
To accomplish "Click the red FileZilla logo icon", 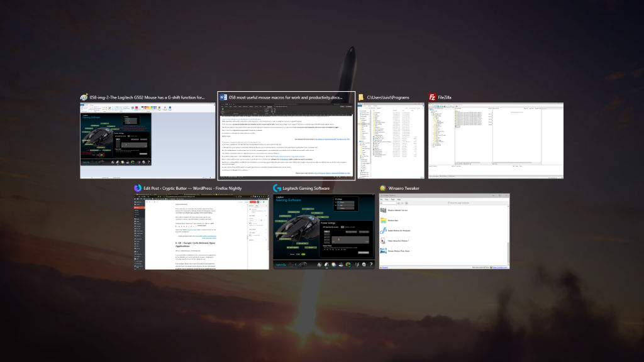I will [x=432, y=97].
